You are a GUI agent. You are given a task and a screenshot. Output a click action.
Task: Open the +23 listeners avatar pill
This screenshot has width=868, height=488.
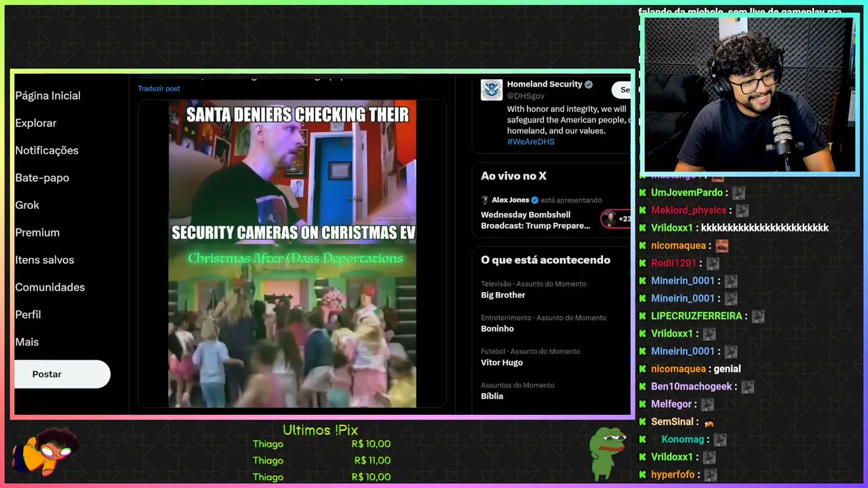tap(616, 219)
